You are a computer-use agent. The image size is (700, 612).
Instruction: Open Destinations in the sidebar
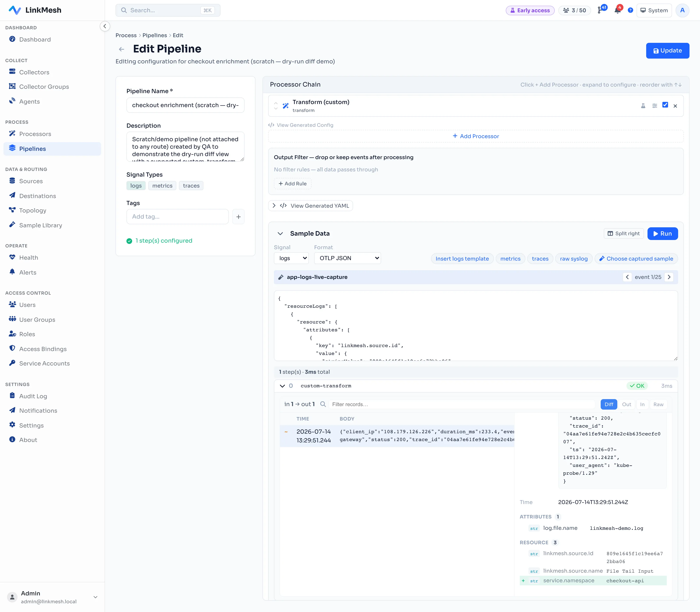38,196
